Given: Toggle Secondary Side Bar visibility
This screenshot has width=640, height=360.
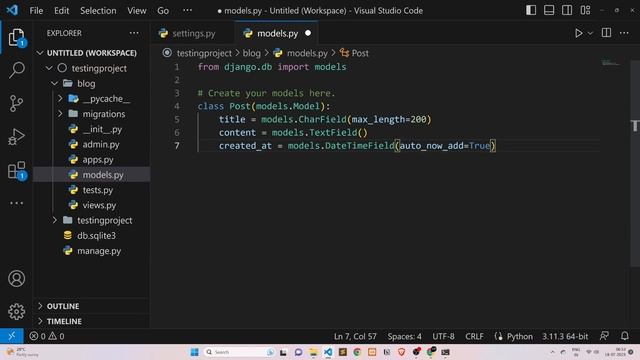Looking at the screenshot, I should pos(567,10).
